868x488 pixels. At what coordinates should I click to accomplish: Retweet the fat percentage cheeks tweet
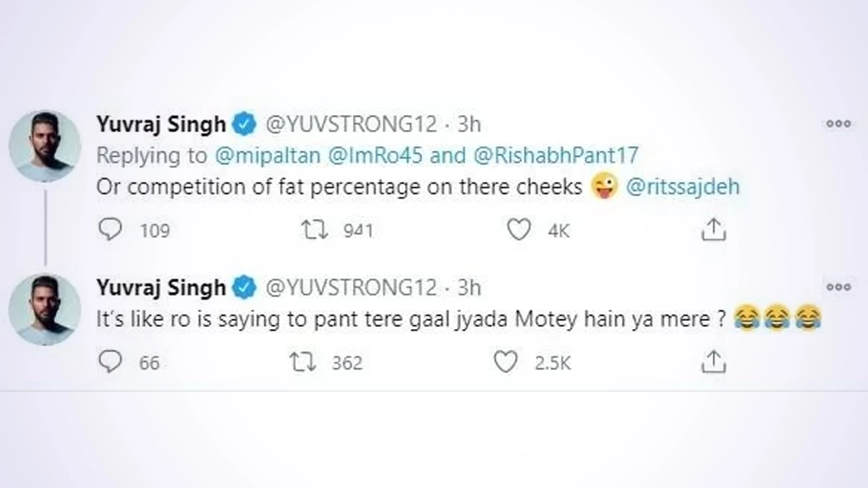[x=314, y=230]
